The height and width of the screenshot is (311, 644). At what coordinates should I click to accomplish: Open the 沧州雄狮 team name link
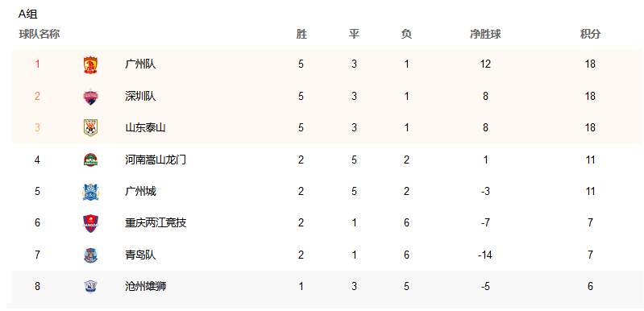(x=145, y=286)
